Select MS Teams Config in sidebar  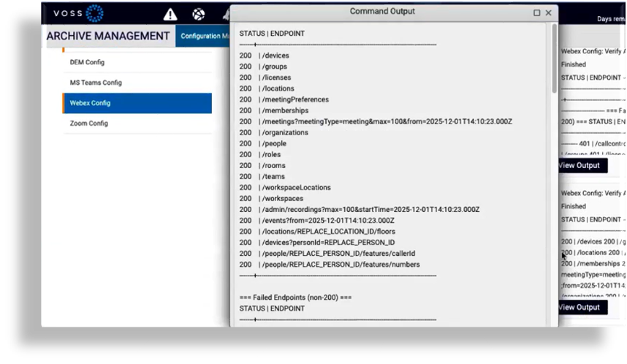click(x=137, y=83)
